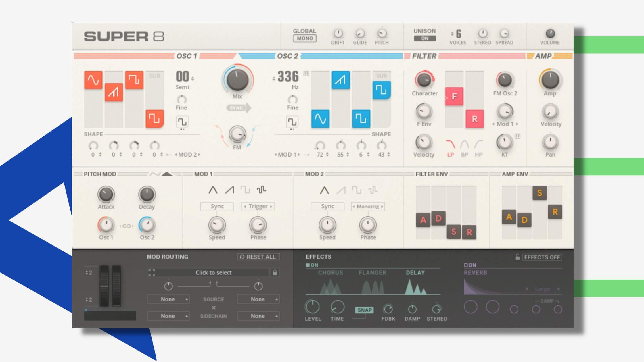Click the link icon between Osc 1 and Osc 2
The height and width of the screenshot is (362, 644).
[126, 226]
